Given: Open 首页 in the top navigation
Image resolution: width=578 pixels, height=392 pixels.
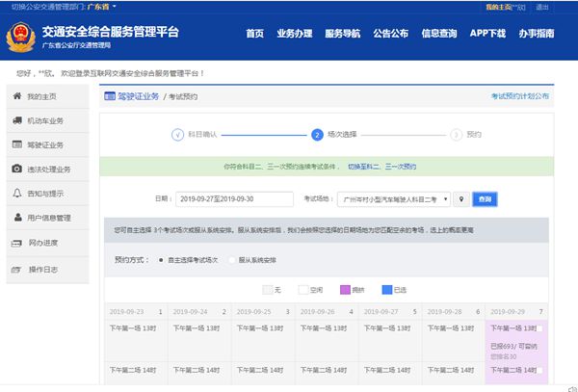Looking at the screenshot, I should pos(254,34).
